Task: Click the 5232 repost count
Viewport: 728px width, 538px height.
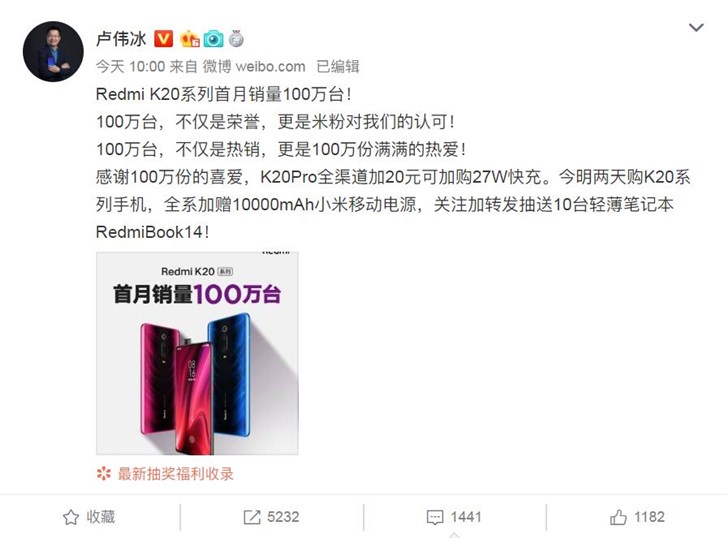Action: (x=283, y=517)
